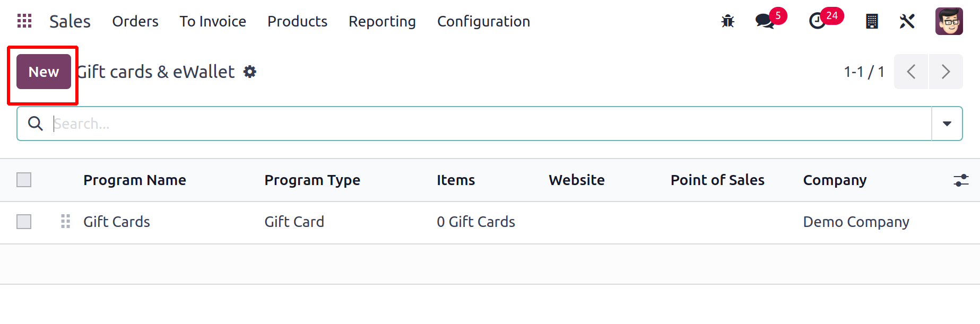Open the user avatar menu
The image size is (980, 324).
(x=949, y=21)
